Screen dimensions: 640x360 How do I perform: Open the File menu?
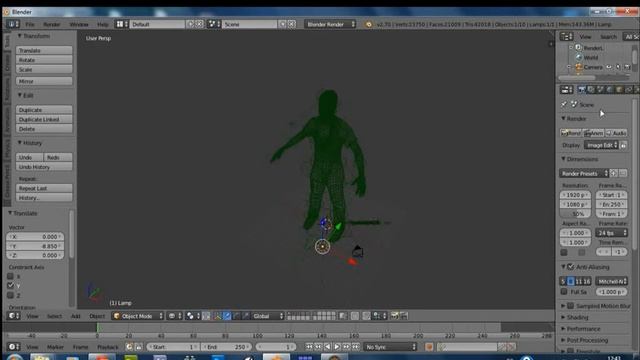30,24
